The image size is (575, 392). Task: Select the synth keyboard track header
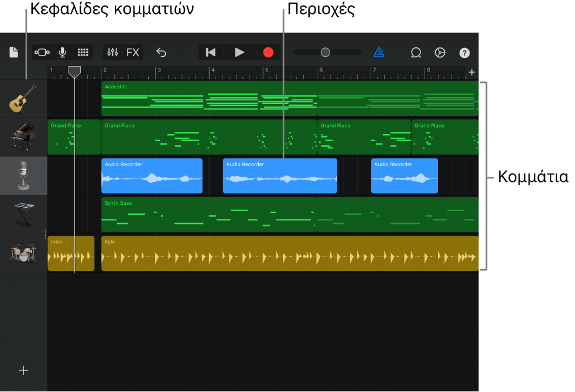click(x=23, y=215)
